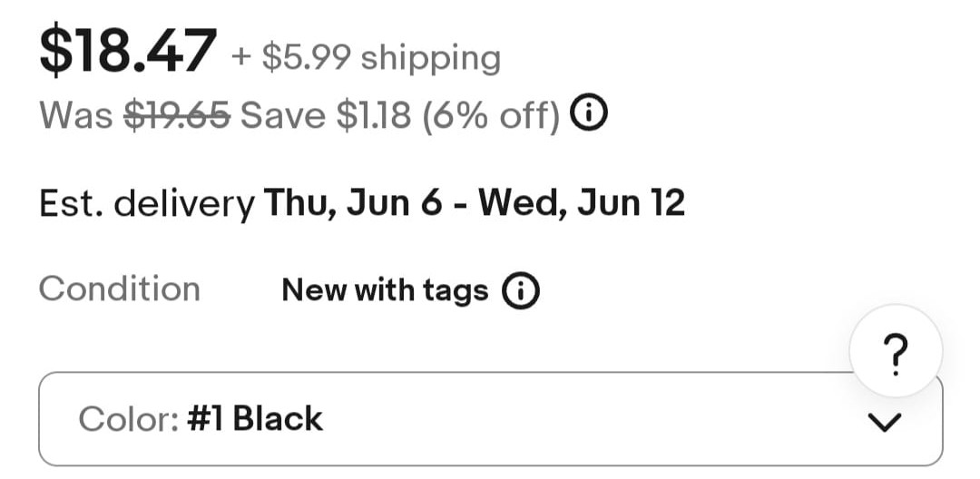Click the $18.47 price
The height and width of the screenshot is (479, 980).
tap(128, 51)
